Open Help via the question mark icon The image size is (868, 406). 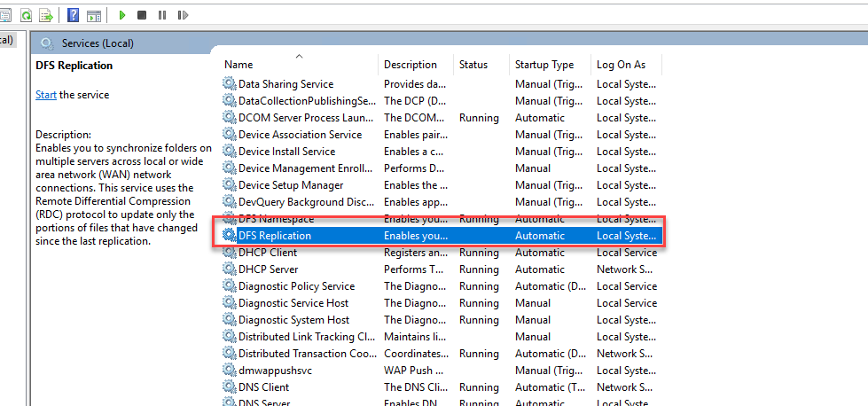pos(73,15)
